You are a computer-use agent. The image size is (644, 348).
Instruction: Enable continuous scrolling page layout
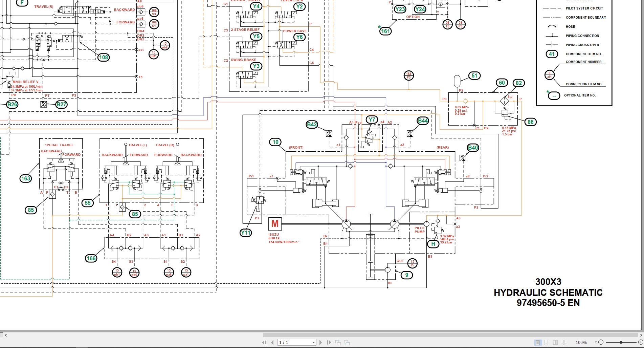[546, 342]
